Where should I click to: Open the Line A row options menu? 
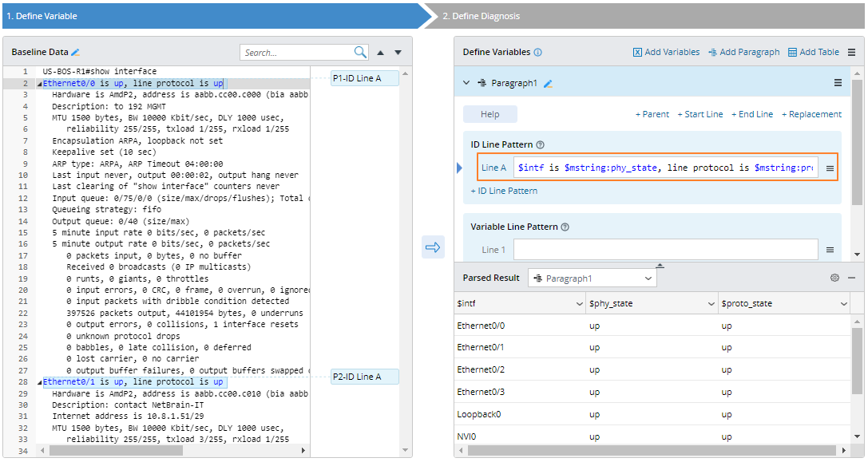(x=830, y=168)
